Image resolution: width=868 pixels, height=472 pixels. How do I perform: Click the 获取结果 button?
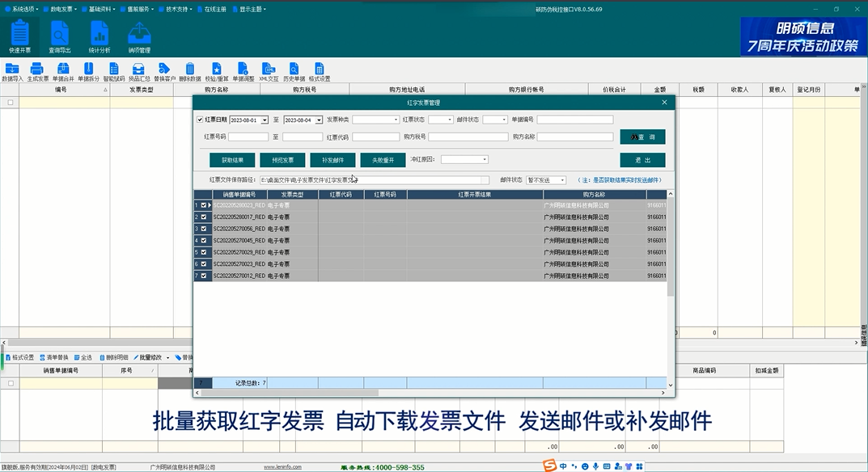232,160
